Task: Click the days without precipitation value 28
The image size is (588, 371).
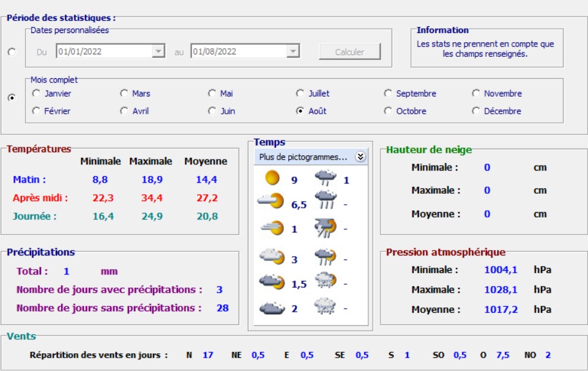Action: 223,308
